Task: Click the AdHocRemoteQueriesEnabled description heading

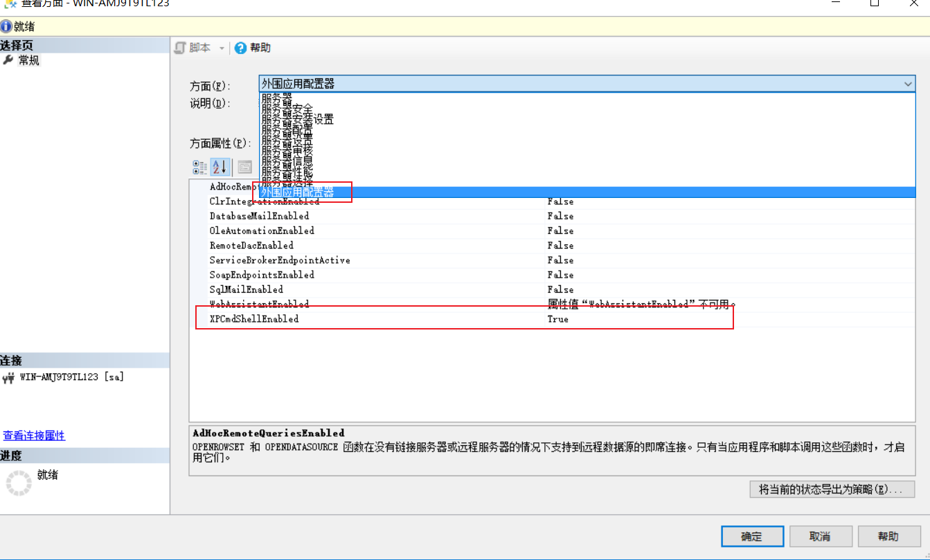Action: pyautogui.click(x=268, y=433)
